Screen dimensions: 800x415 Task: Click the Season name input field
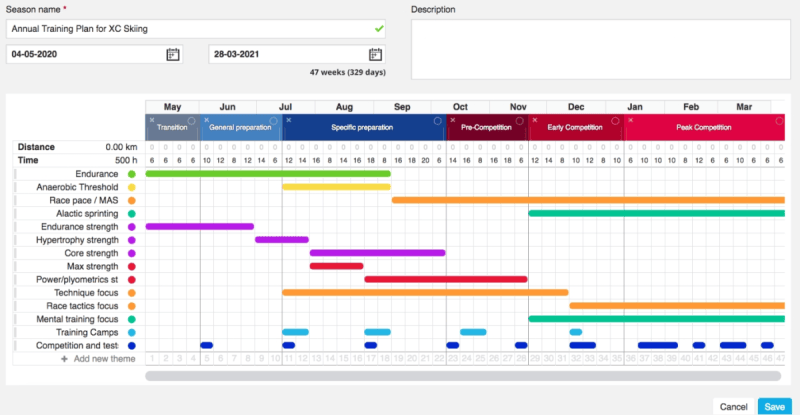[x=190, y=29]
